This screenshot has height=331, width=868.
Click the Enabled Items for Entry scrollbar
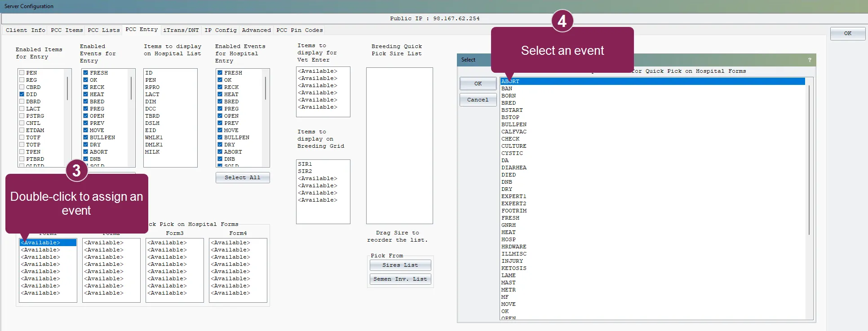coord(68,88)
